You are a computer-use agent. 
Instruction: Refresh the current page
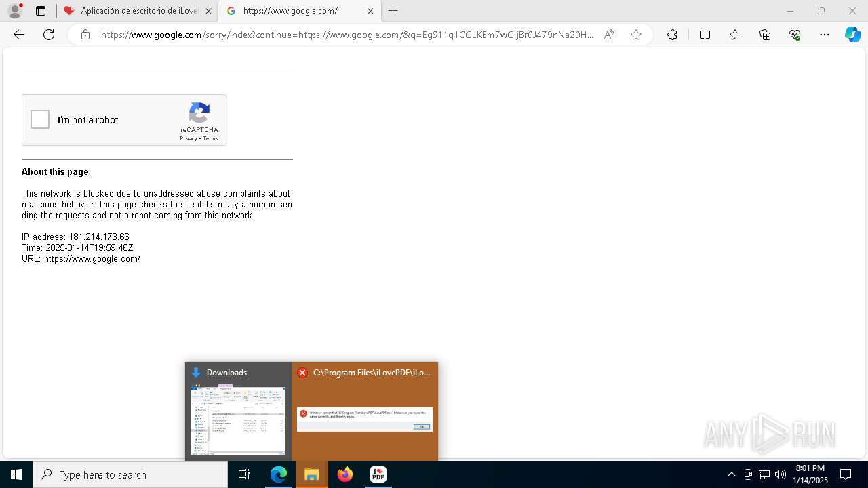tap(49, 35)
